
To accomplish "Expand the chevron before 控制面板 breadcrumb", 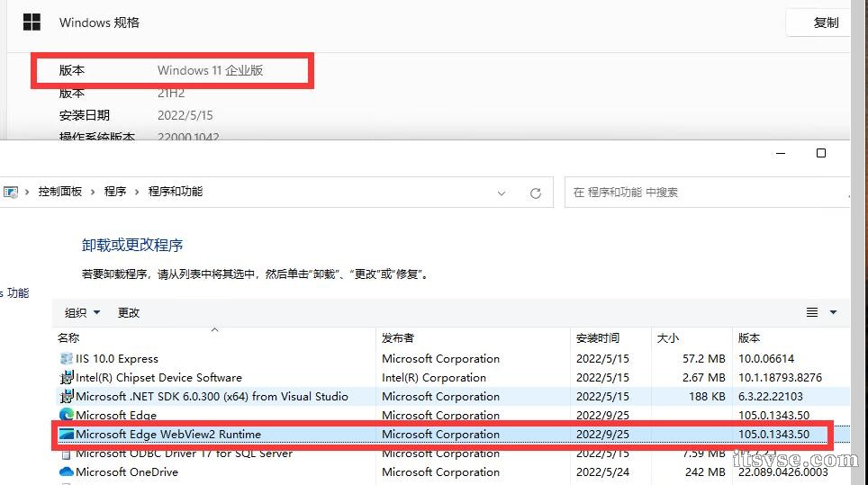I will (x=27, y=192).
